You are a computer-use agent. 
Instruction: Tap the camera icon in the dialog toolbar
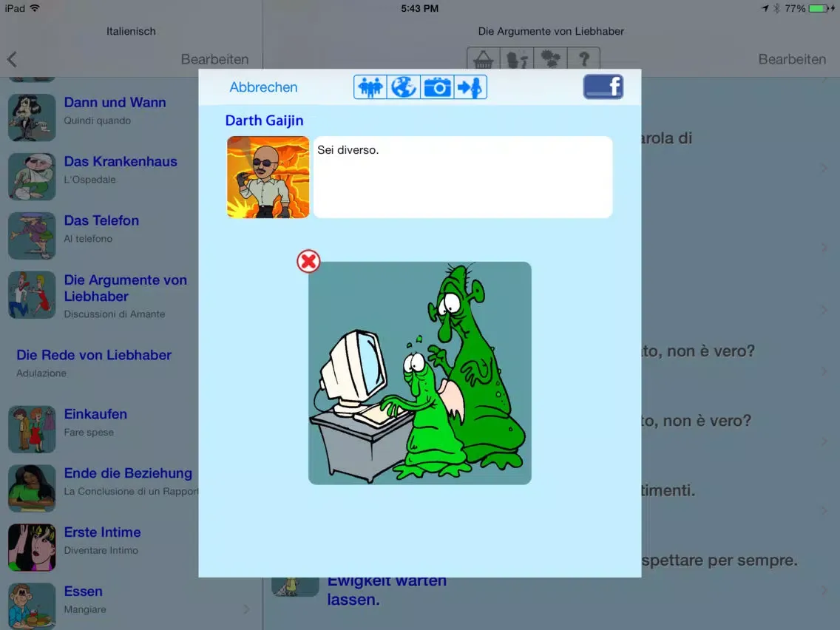(x=437, y=87)
